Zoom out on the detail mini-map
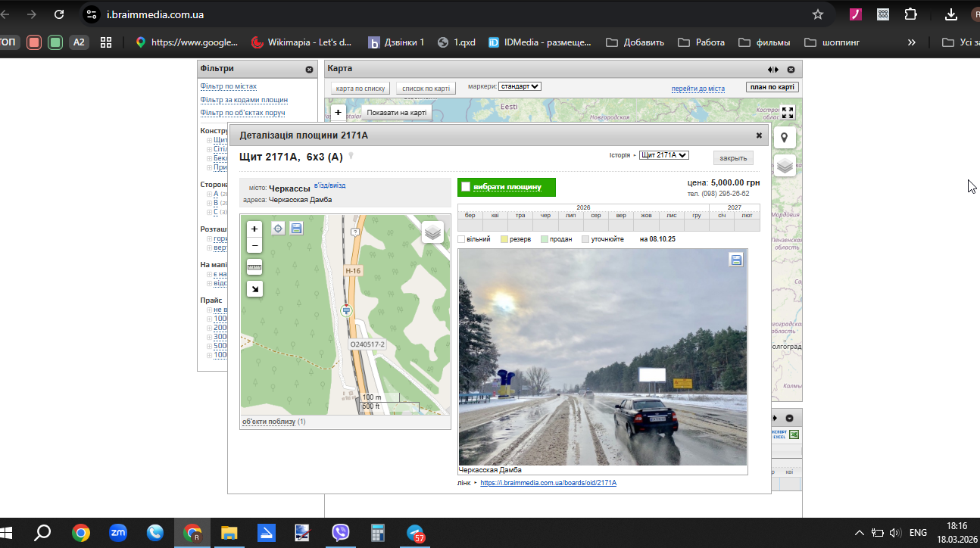Image resolution: width=980 pixels, height=548 pixels. pos(254,244)
